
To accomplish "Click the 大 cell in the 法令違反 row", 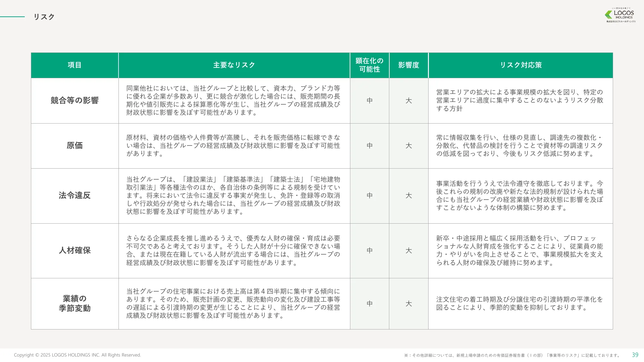I will point(409,195).
